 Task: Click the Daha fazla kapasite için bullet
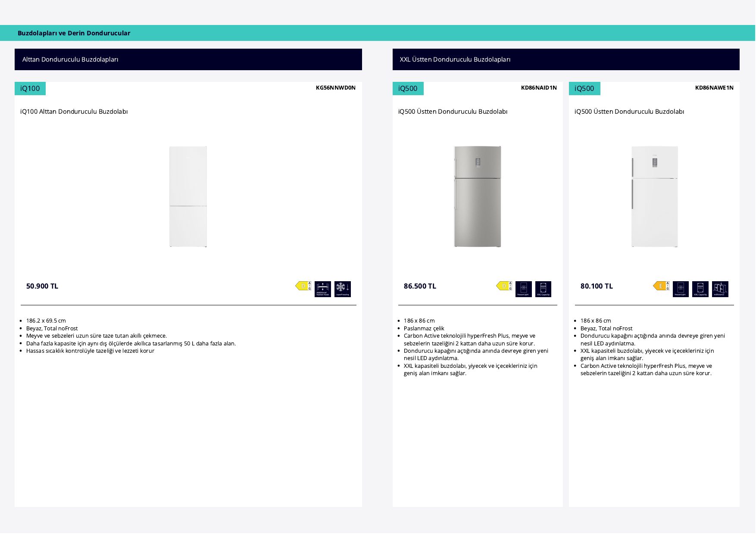click(x=131, y=344)
